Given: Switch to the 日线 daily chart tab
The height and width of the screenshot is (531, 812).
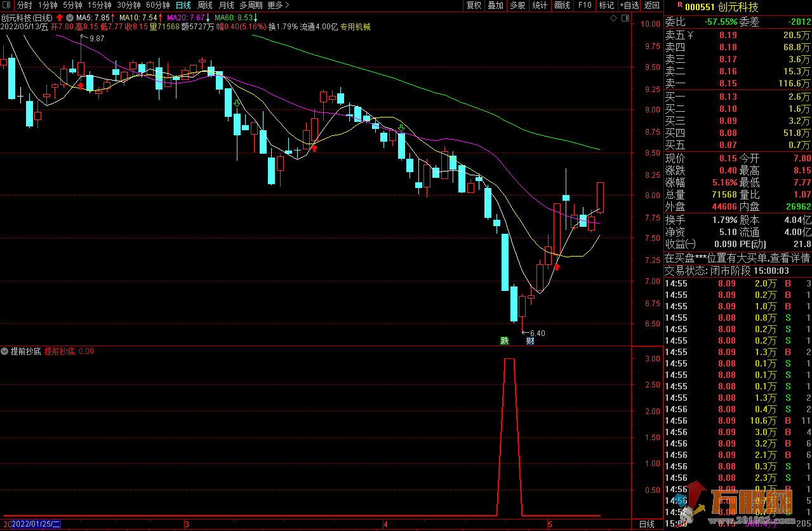Looking at the screenshot, I should click(x=183, y=5).
